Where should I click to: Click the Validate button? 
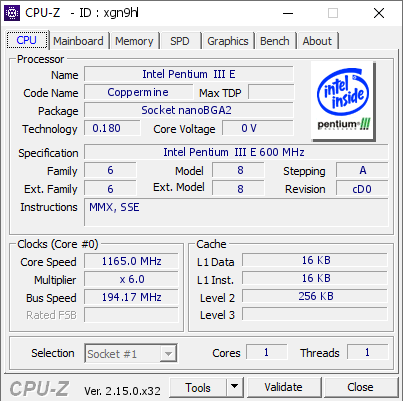coord(284,387)
